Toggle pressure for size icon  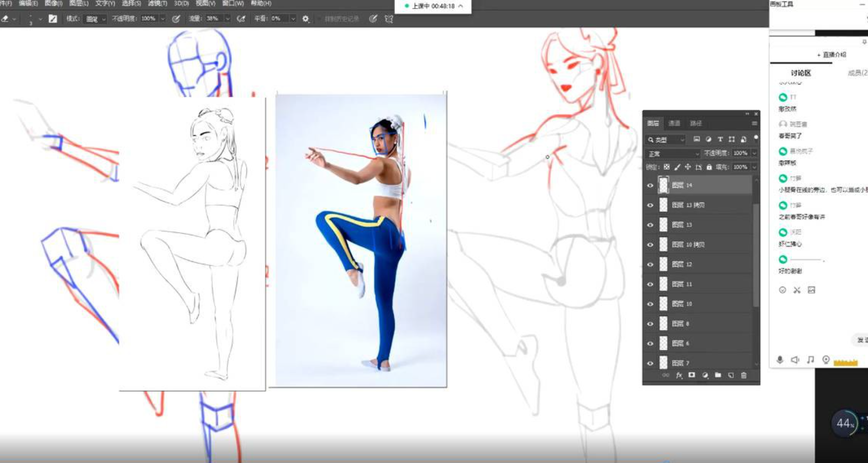click(x=373, y=19)
